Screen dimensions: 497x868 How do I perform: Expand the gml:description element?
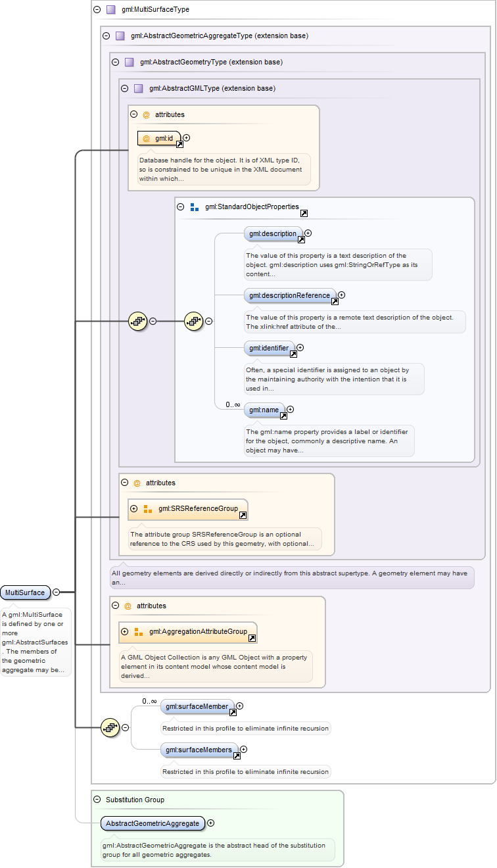point(308,233)
